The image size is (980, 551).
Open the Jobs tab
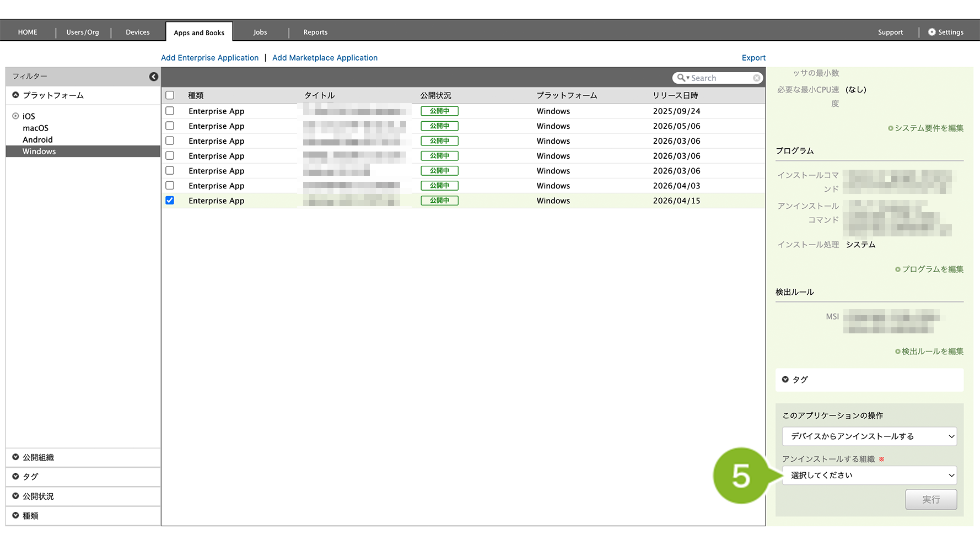click(x=260, y=33)
